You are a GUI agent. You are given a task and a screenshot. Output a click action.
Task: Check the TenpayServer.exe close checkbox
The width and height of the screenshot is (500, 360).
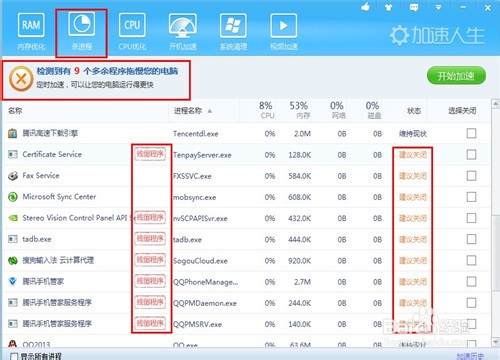point(471,154)
